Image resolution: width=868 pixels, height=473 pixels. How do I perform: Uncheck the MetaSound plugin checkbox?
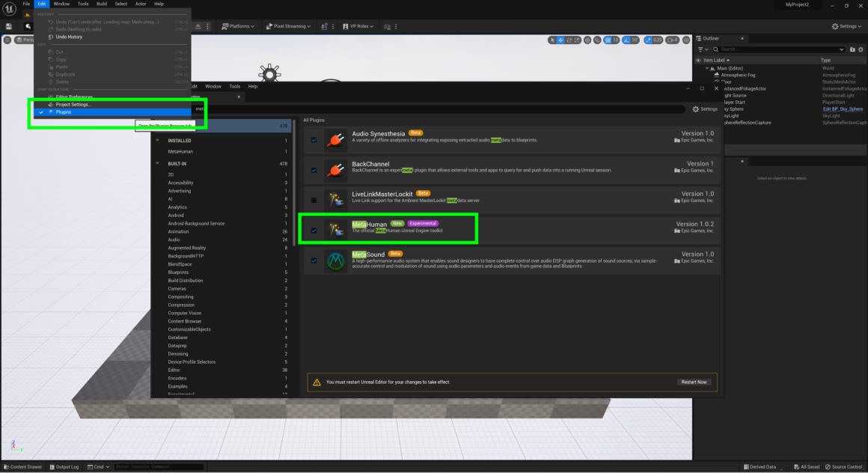click(314, 261)
